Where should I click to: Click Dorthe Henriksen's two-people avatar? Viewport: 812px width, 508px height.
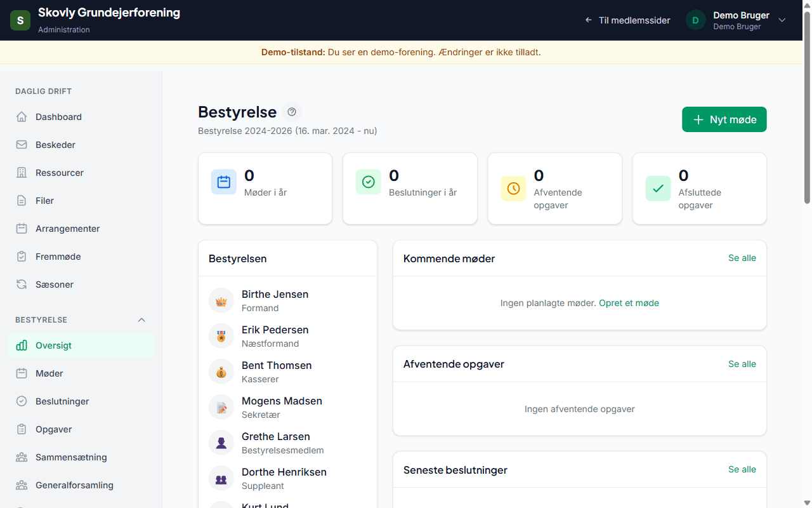(221, 478)
